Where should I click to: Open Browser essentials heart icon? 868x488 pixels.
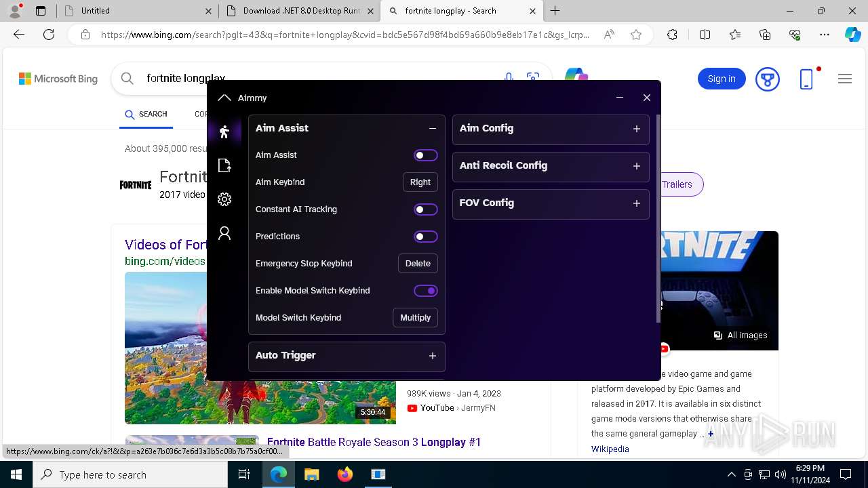[x=795, y=35]
